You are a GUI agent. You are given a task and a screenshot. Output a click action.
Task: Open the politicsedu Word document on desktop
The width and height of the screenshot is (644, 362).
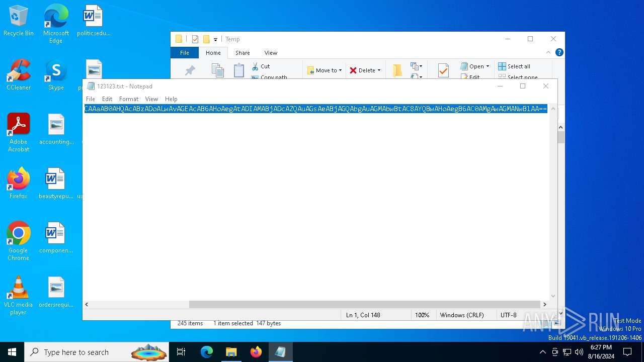click(94, 21)
